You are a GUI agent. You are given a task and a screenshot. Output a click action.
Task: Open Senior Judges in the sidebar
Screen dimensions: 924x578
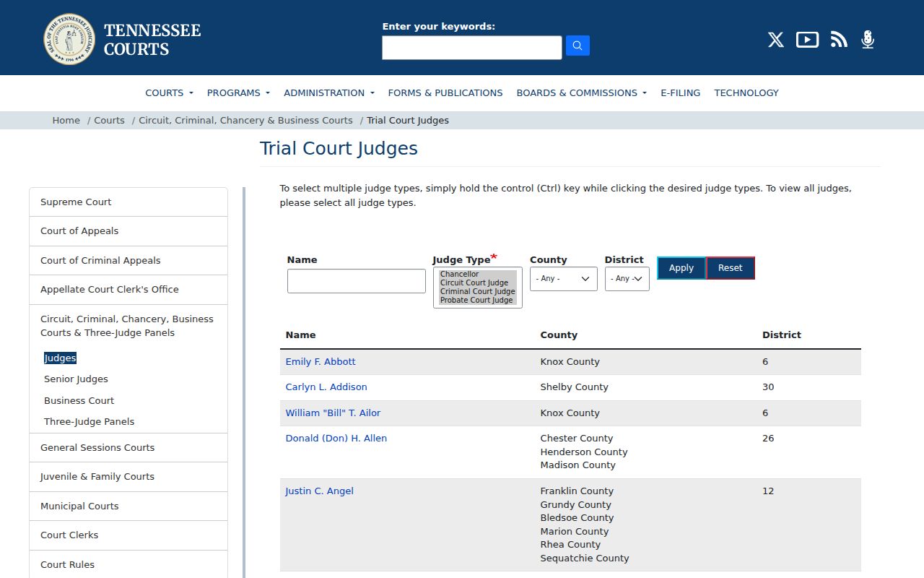[x=76, y=379]
